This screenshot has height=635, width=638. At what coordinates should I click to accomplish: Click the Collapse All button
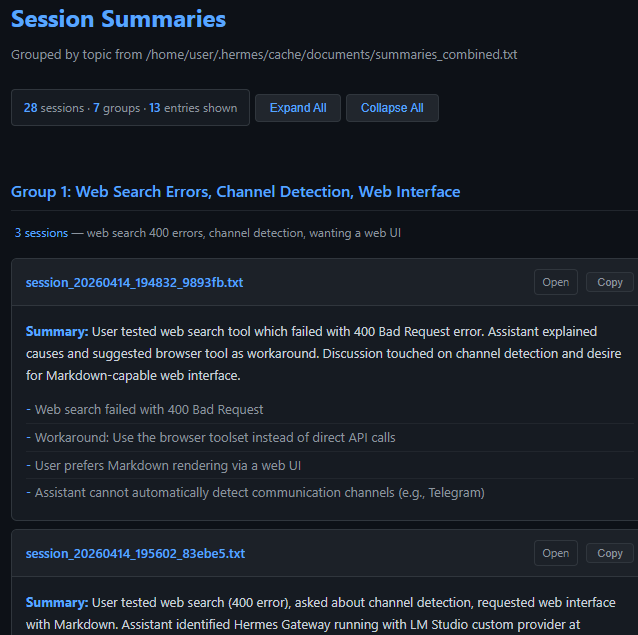click(x=392, y=108)
